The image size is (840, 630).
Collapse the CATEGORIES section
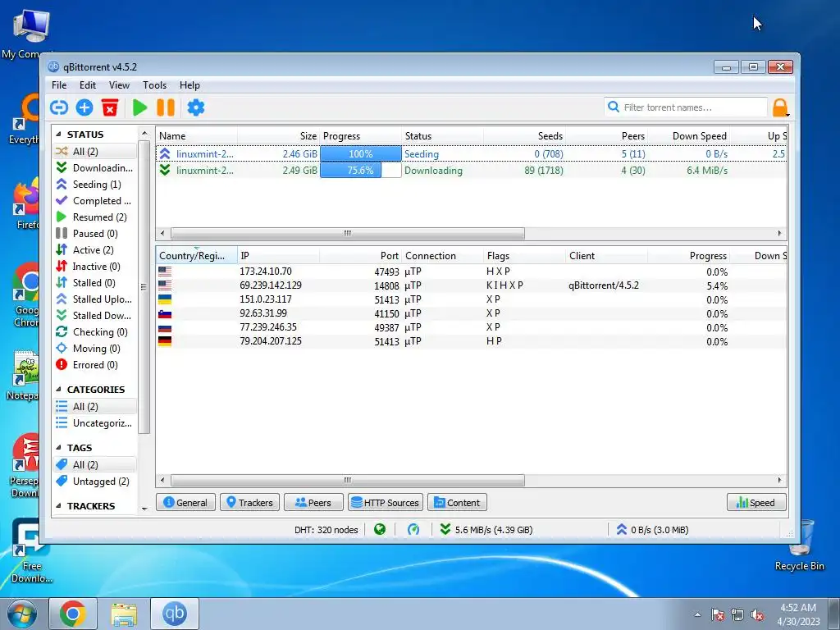click(x=58, y=390)
